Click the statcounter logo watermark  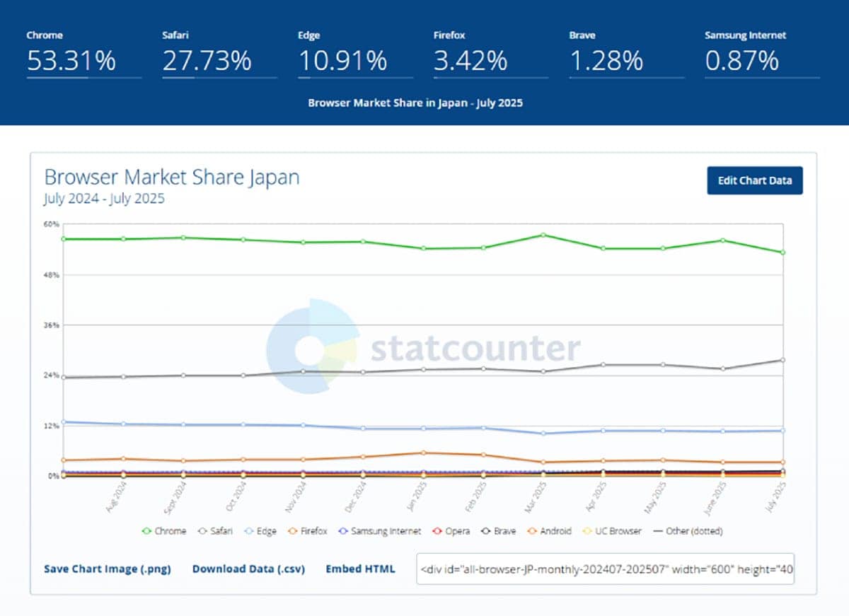(423, 347)
